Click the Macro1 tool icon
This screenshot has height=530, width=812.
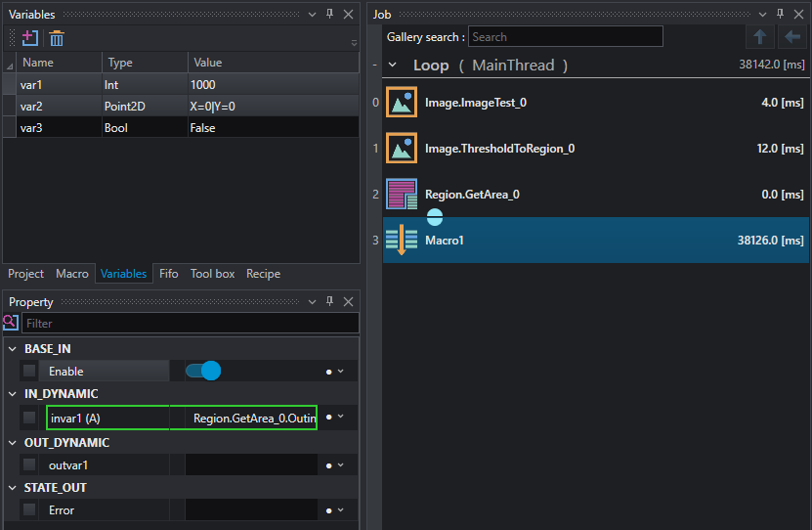click(x=402, y=240)
